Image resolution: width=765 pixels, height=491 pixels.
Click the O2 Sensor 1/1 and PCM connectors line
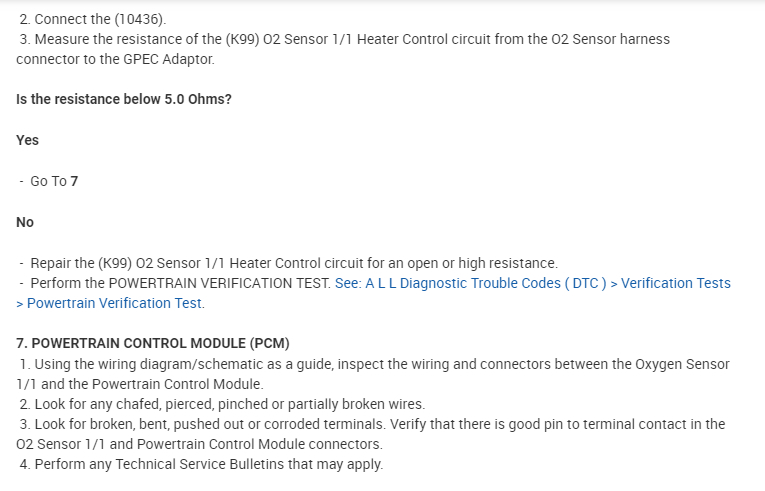pyautogui.click(x=199, y=444)
